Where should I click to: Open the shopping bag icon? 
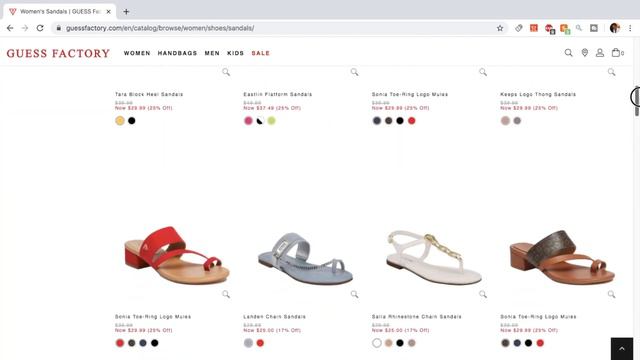617,53
